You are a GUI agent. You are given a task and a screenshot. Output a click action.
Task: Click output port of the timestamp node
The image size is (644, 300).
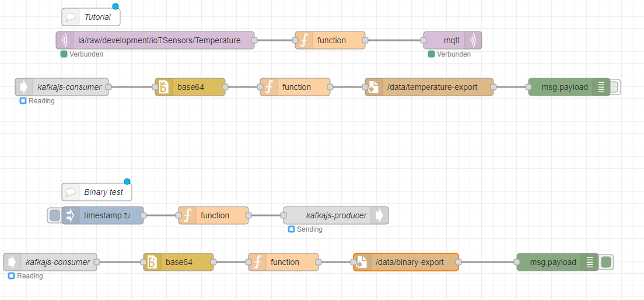coord(143,215)
